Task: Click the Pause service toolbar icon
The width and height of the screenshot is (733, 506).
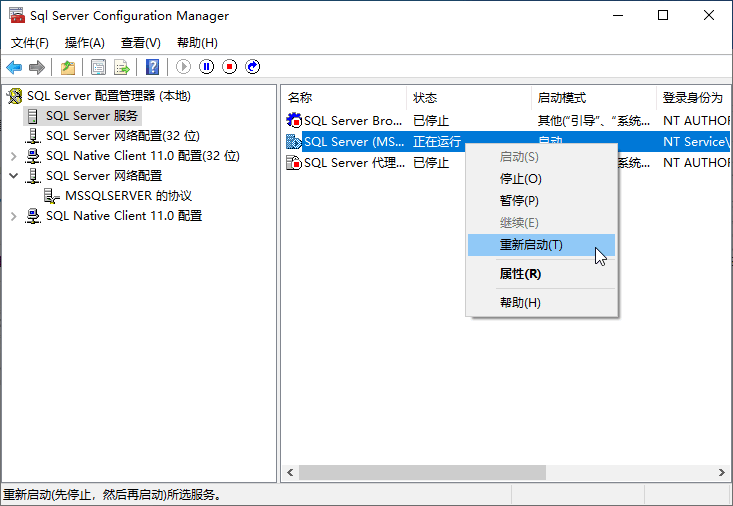Action: coord(206,67)
